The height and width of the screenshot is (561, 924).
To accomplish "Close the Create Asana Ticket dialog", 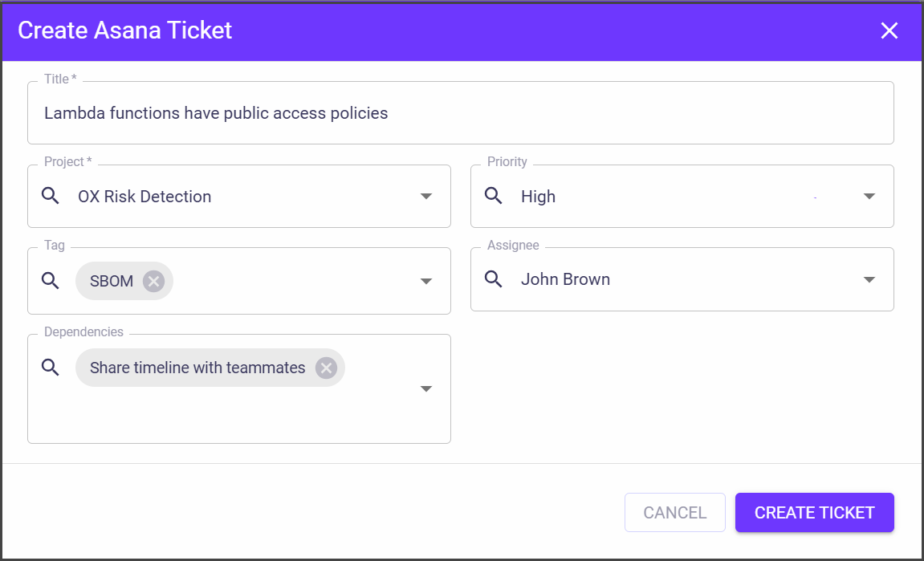I will [889, 30].
